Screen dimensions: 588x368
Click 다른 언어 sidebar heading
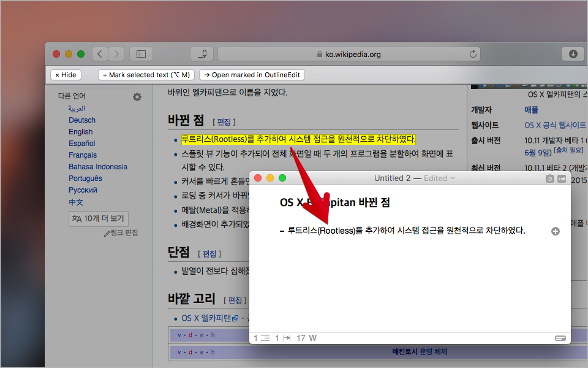pyautogui.click(x=72, y=96)
